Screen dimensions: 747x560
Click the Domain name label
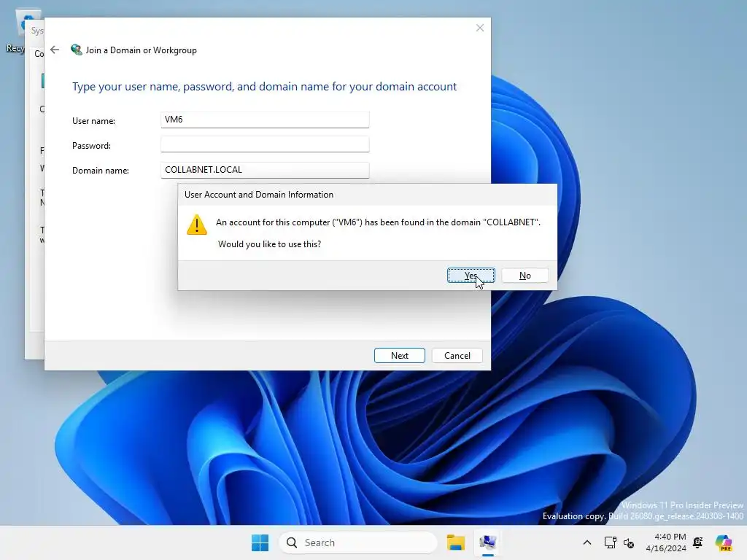101,171
